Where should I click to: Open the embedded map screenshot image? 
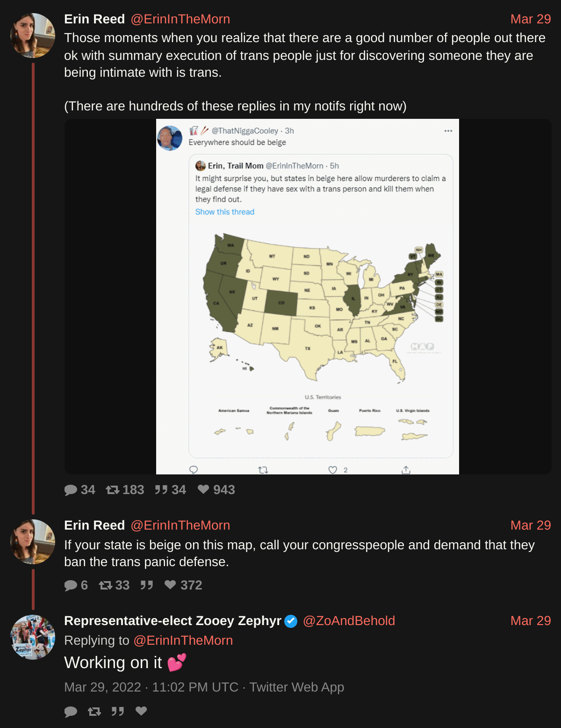[308, 297]
